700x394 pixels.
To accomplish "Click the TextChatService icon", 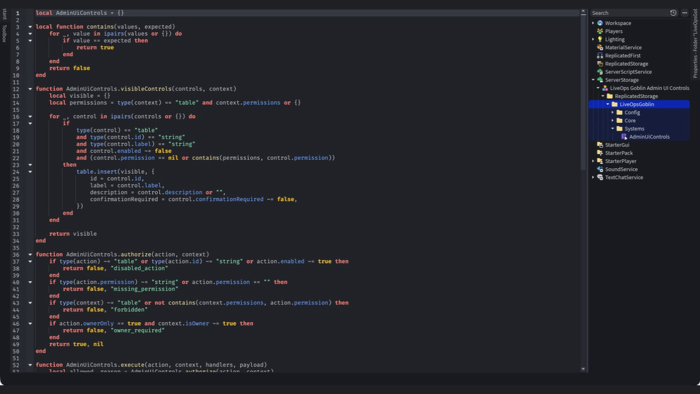I will (600, 177).
